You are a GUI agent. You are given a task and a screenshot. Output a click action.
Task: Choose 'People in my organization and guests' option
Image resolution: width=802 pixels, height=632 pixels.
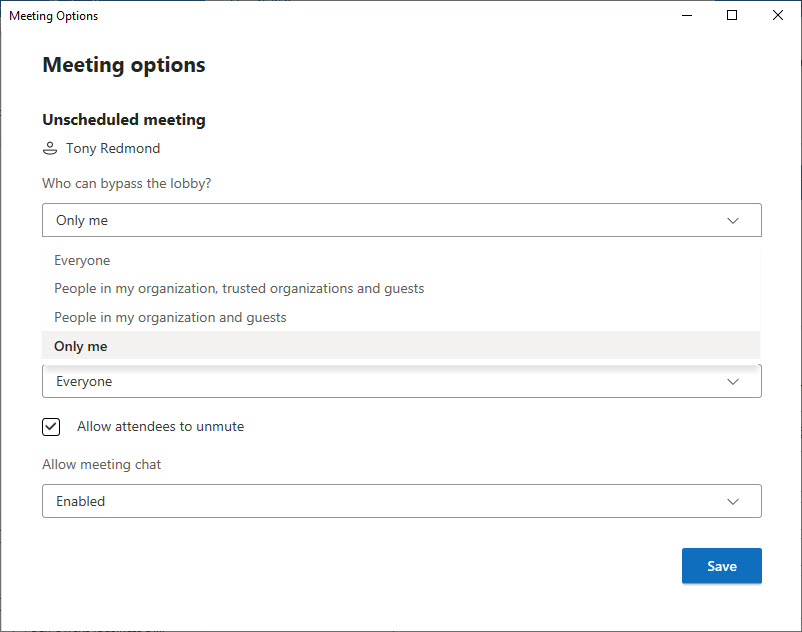click(170, 318)
